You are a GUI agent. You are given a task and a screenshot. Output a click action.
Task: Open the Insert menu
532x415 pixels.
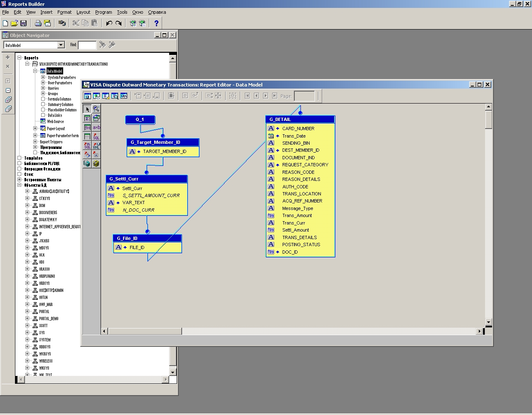click(46, 12)
